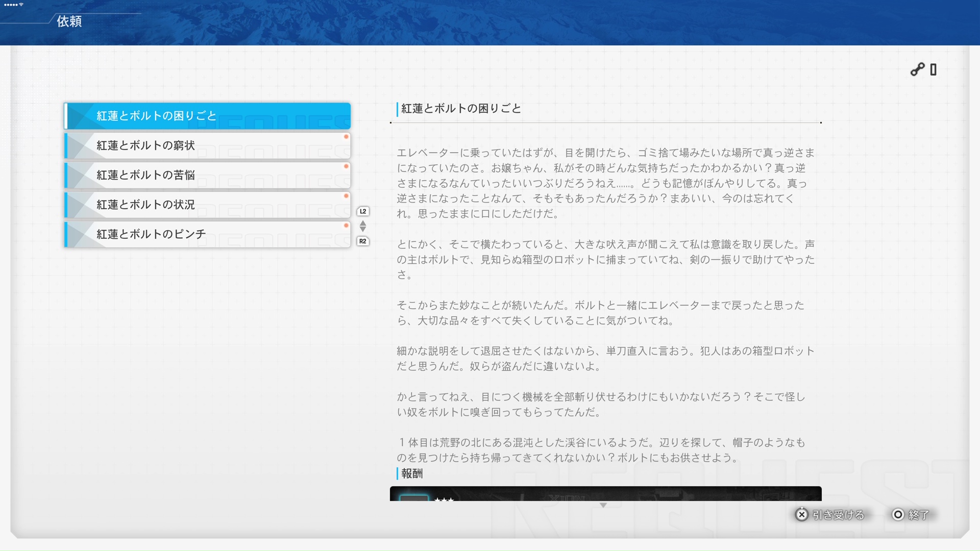Toggle the orange new-quest dot on 紅蓮とボルトの苦悩
The width and height of the screenshot is (980, 551).
(347, 166)
